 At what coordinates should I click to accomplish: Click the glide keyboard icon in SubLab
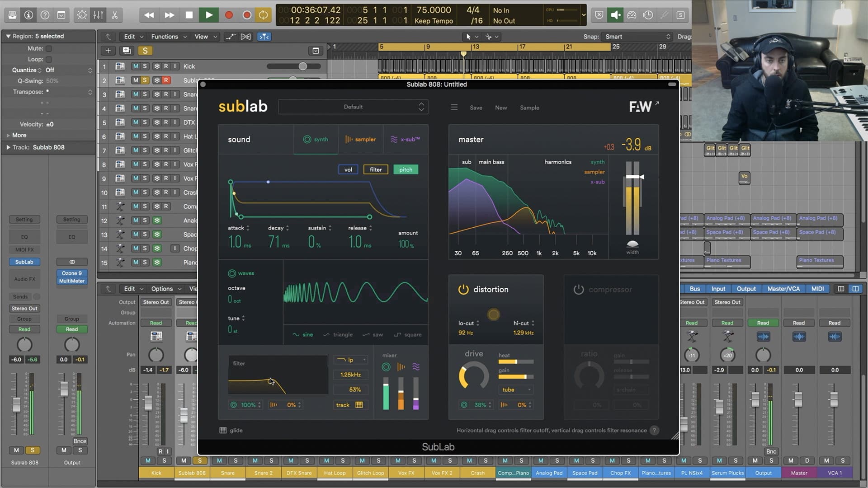tap(223, 430)
